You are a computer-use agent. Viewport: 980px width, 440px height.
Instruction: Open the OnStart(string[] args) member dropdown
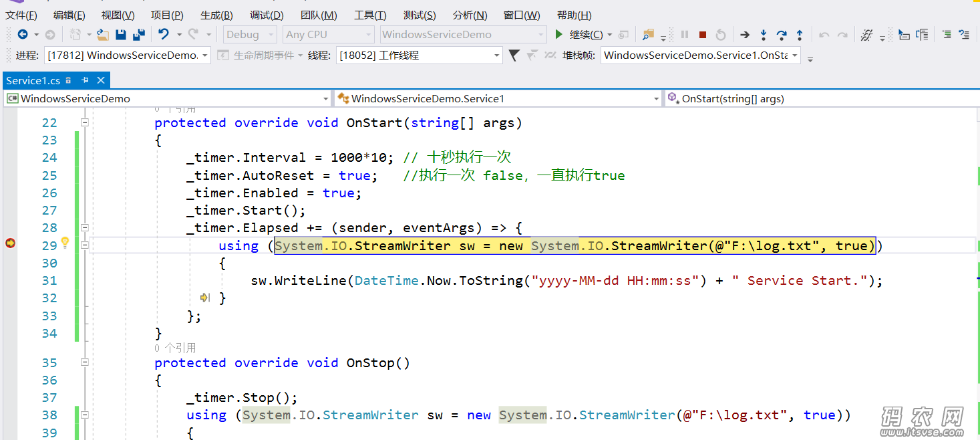[822, 98]
